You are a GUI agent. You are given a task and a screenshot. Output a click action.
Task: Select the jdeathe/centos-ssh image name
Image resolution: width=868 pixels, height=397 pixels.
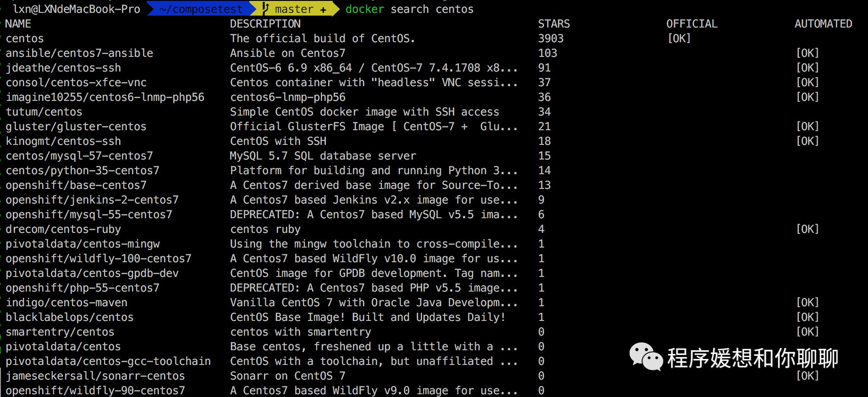pos(63,68)
